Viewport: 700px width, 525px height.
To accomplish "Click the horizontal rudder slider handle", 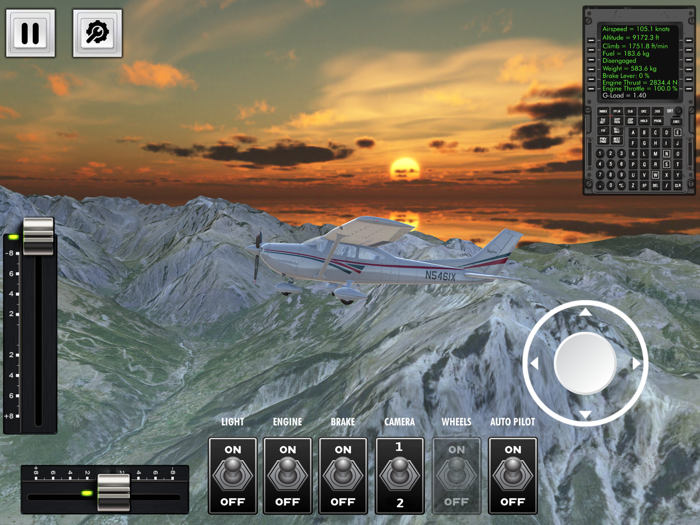I will click(x=114, y=492).
